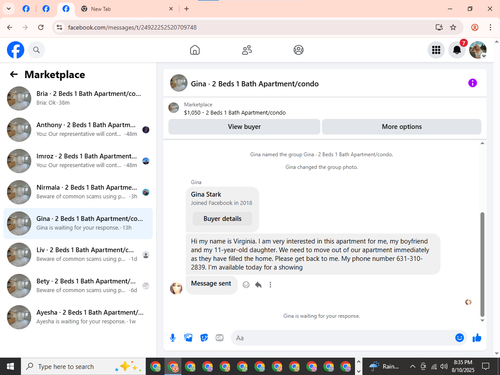Open the Facebook search magnifier

[36, 50]
